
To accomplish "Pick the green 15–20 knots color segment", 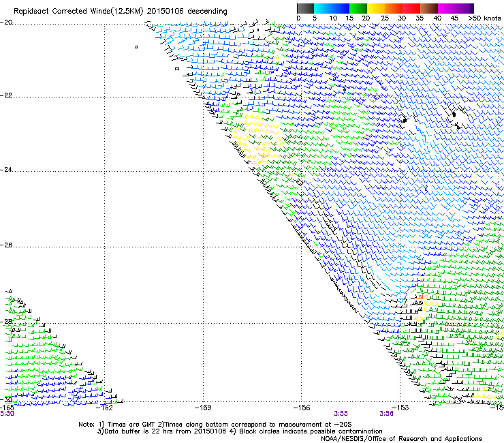I will 358,8.
